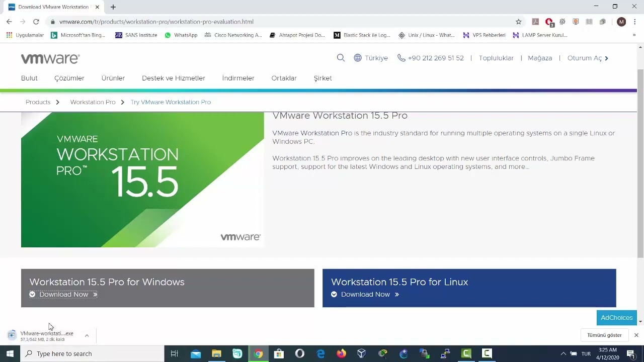Click the TUR language indicator
Viewport: 644px width, 362px height.
586,353
